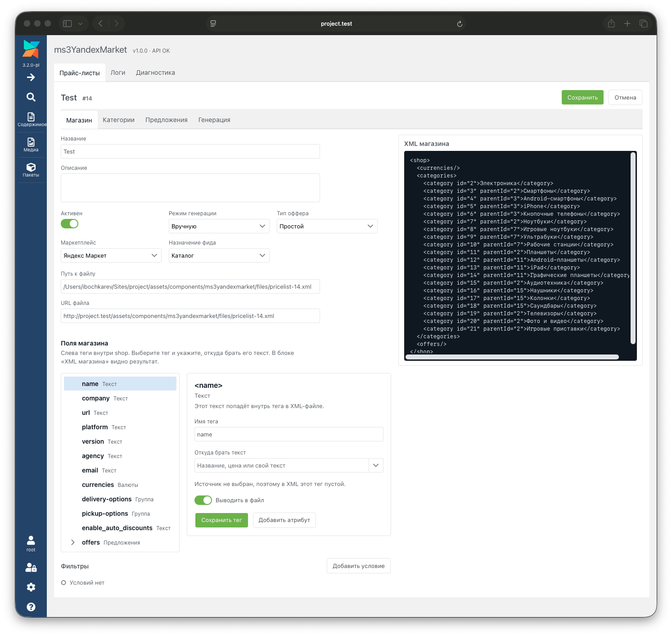Open a new browser tab with plus icon

click(x=627, y=23)
